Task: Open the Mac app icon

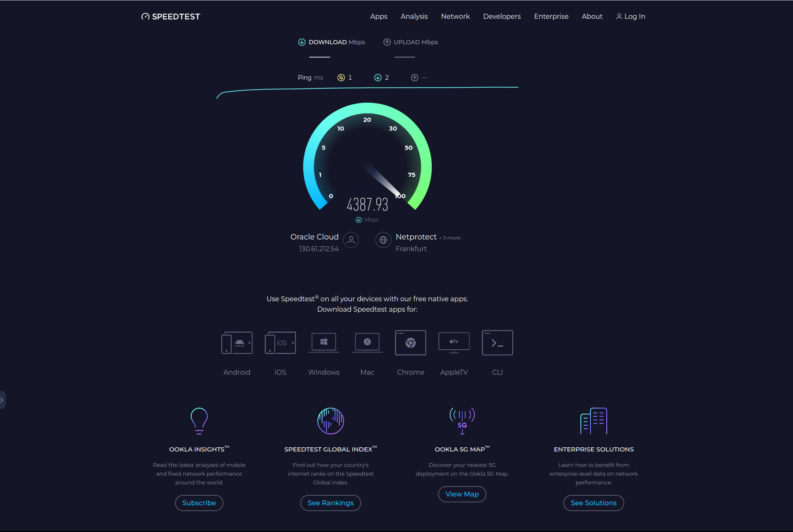Action: coord(367,343)
